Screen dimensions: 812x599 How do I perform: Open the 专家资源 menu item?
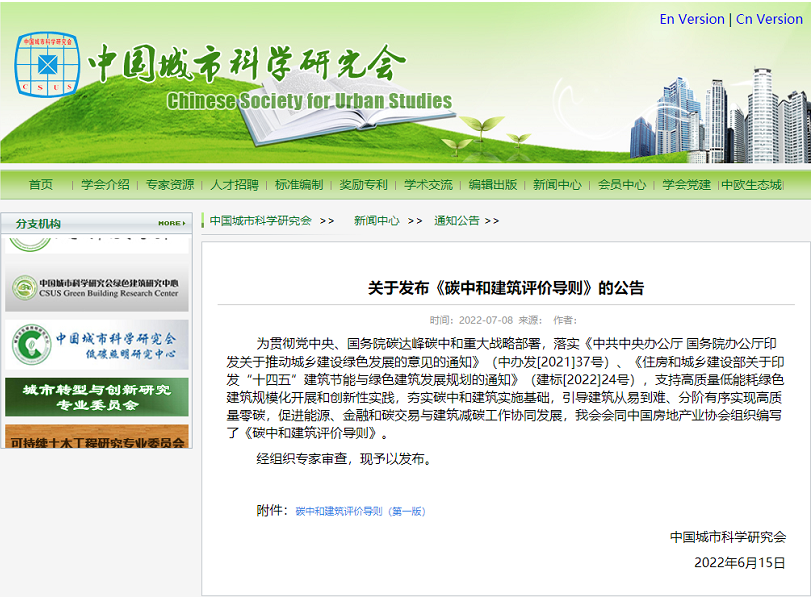[x=170, y=184]
